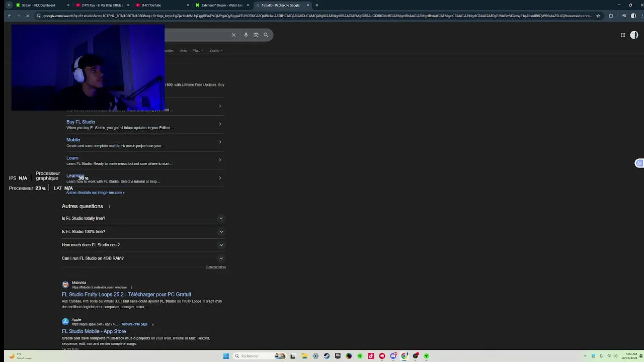Click the chevron on the Learn row

click(220, 160)
